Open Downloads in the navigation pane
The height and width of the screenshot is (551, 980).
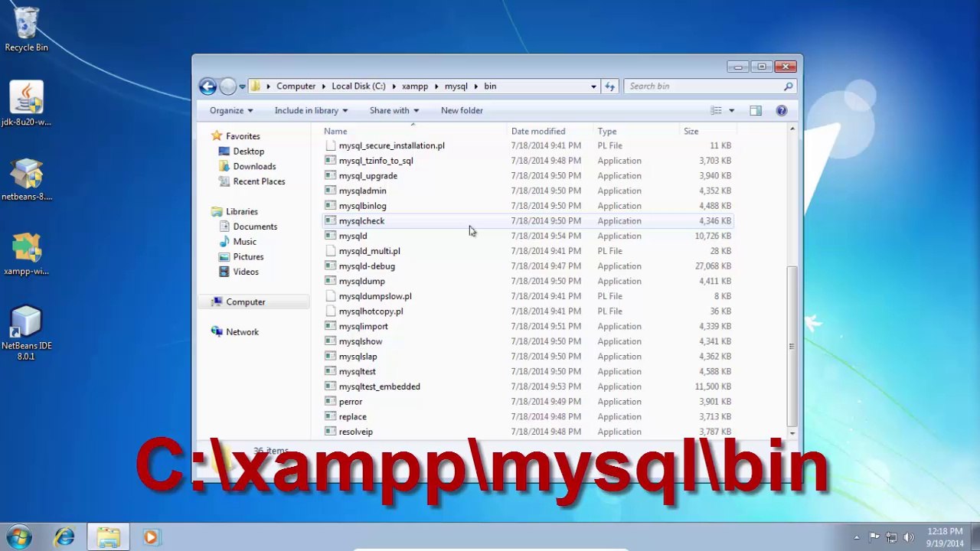[254, 166]
